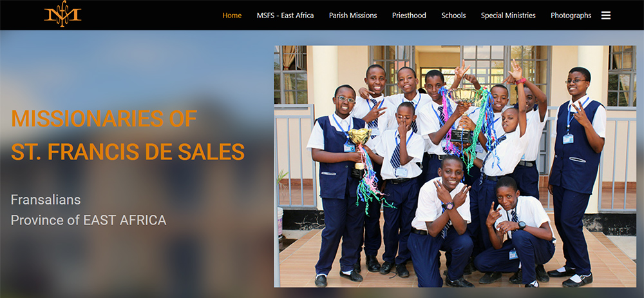This screenshot has width=644, height=298.
Task: View the Photographs page
Action: coord(571,15)
